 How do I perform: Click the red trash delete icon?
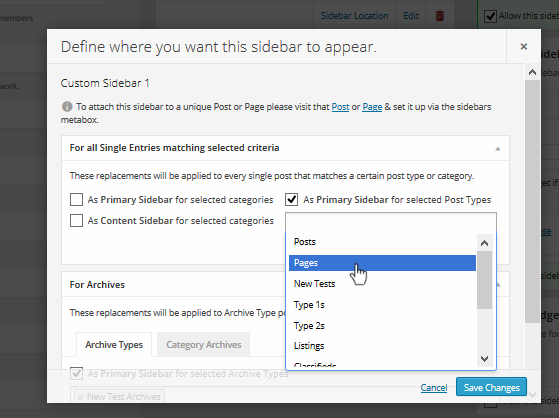[x=440, y=16]
